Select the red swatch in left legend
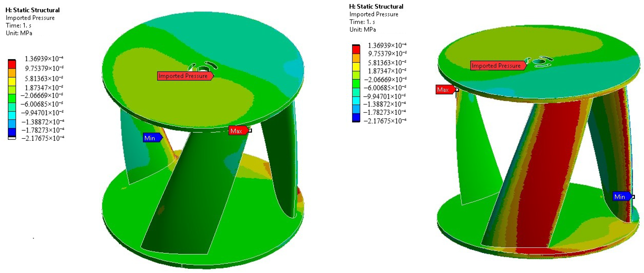Viewport: 644px width, 273px height. coord(12,65)
